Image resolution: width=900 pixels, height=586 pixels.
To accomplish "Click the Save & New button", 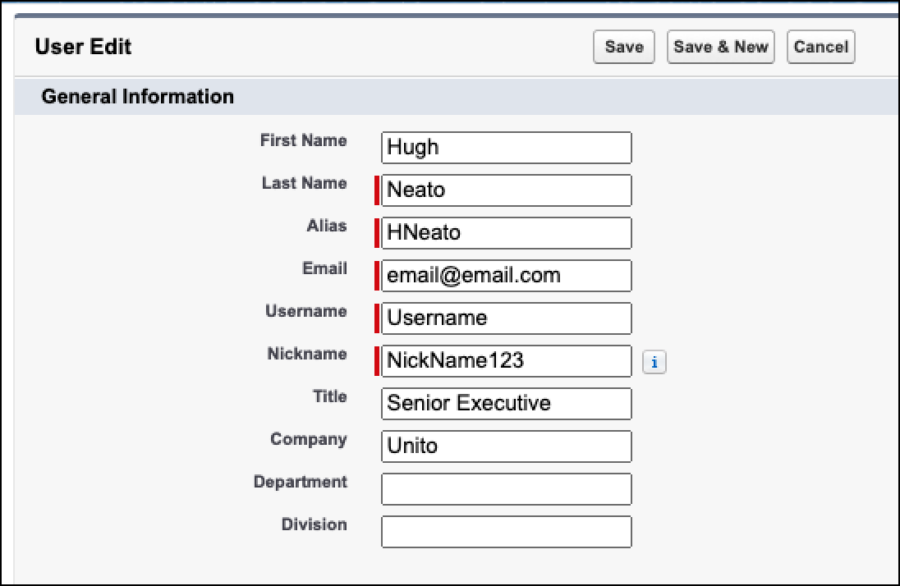I will coord(720,46).
